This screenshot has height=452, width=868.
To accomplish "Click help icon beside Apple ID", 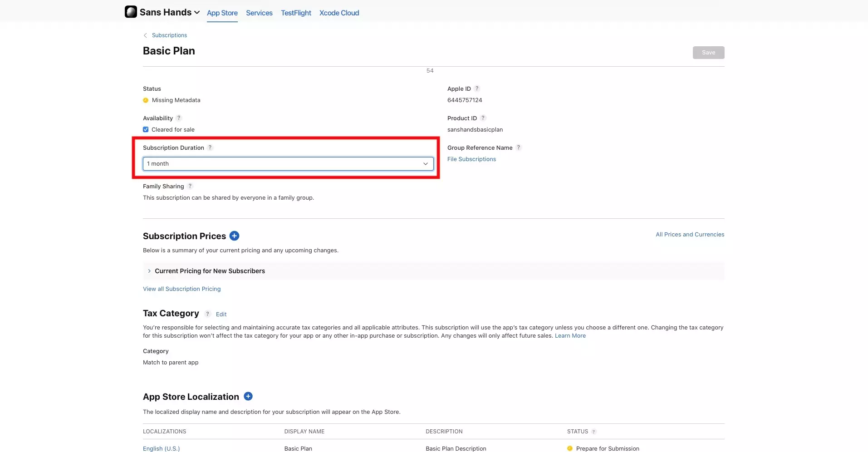I will [477, 88].
